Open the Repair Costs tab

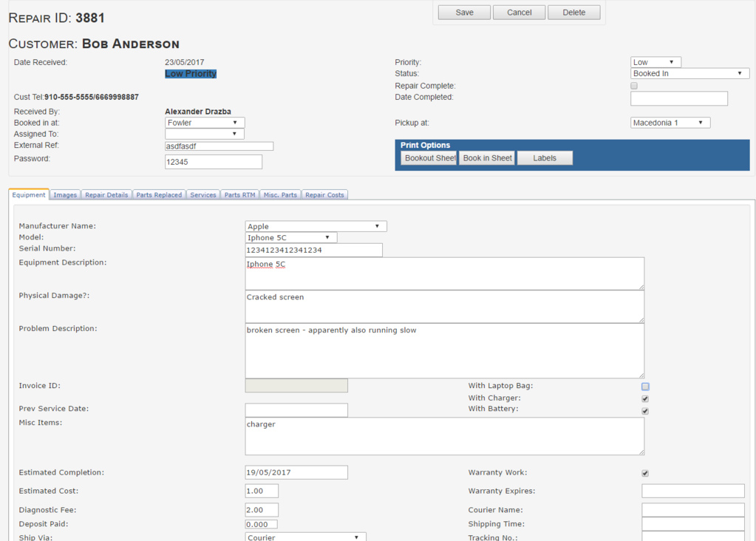324,195
